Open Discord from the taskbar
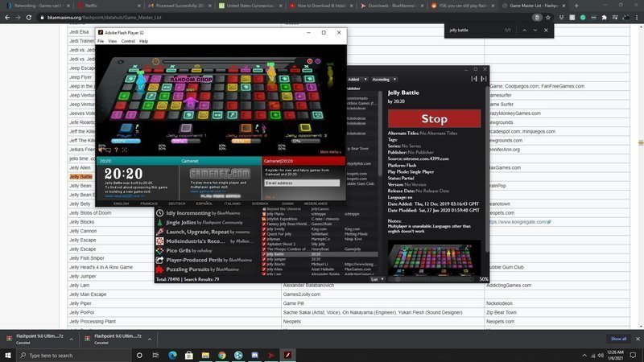Screen dimensions: 644x362 click(254, 355)
